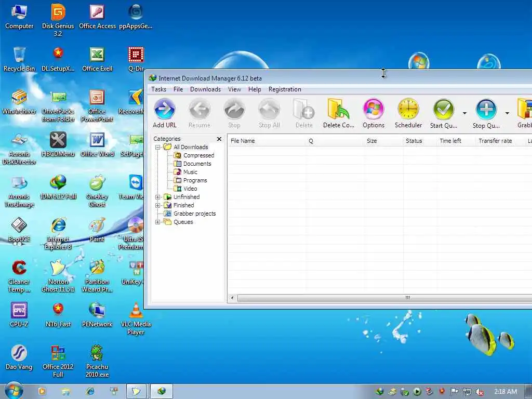Collapse the All Downloads tree node
Viewport: 532px width, 399px height.
pyautogui.click(x=157, y=147)
